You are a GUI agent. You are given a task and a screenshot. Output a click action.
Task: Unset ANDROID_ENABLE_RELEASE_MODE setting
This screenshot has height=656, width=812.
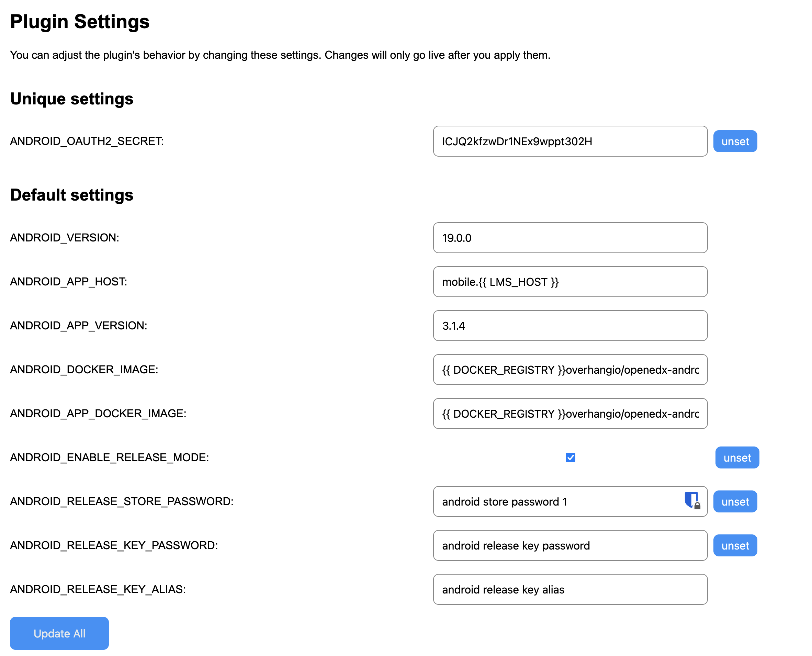point(737,457)
